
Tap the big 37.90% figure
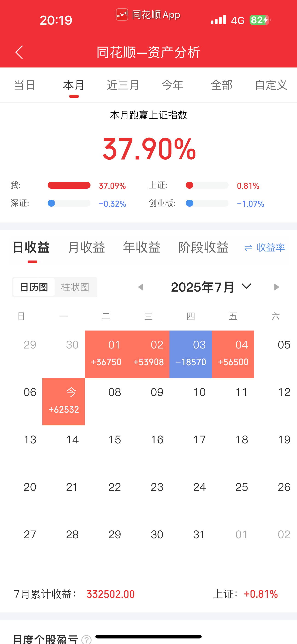149,149
